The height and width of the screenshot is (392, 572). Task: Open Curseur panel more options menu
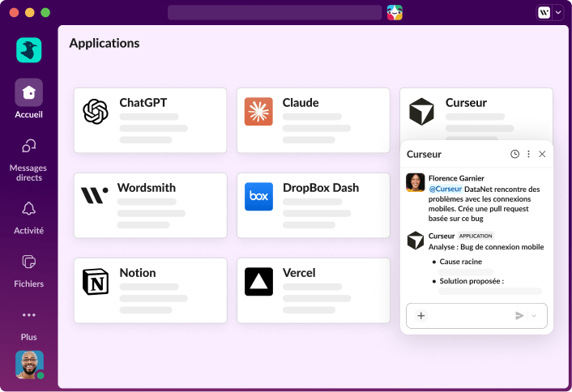click(x=528, y=154)
